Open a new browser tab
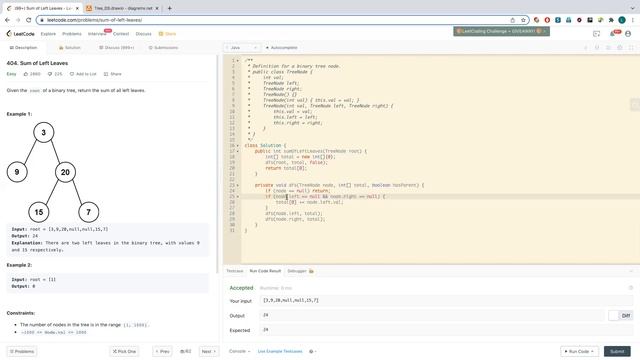640x360 pixels. click(169, 8)
